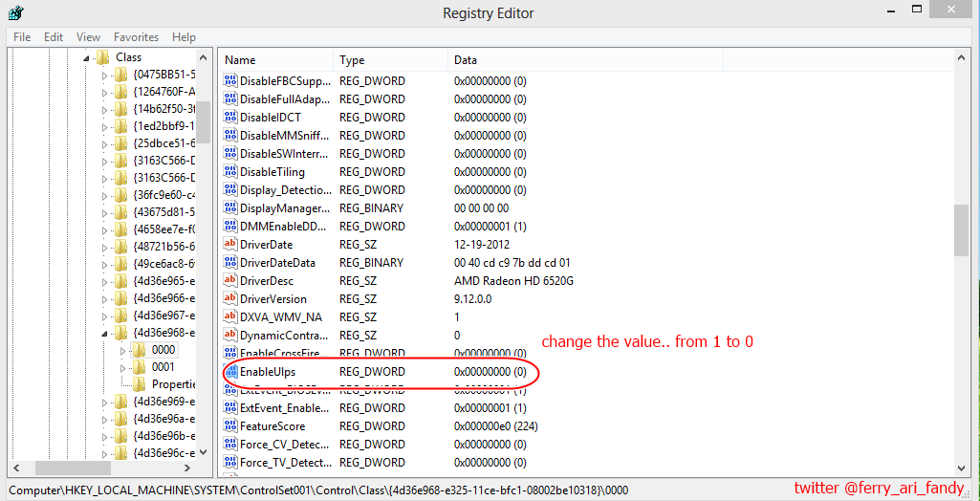Expand the {4d36e967-e key

point(104,315)
